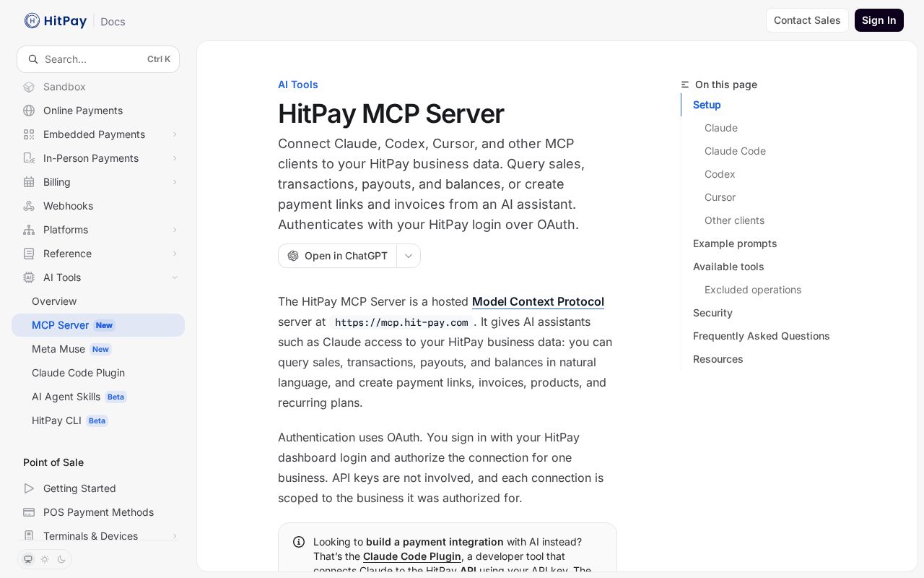Click the Open in ChatGPT button
The width and height of the screenshot is (924, 578).
tap(337, 256)
